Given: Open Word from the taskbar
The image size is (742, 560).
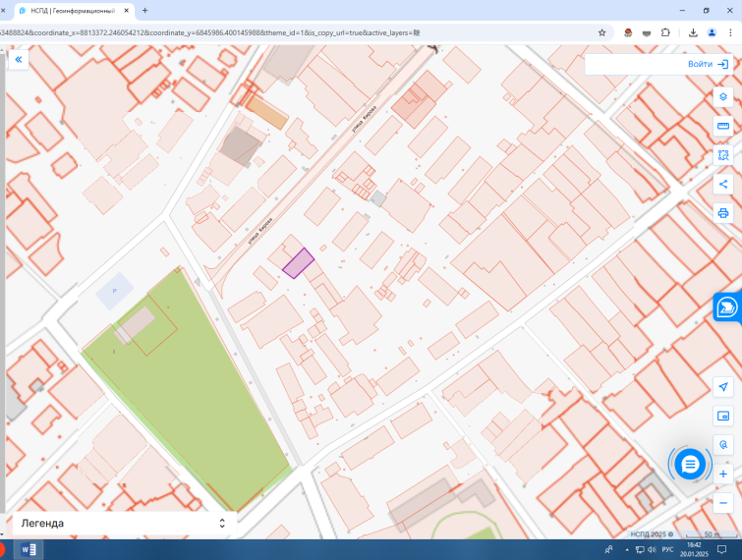Looking at the screenshot, I should [29, 549].
